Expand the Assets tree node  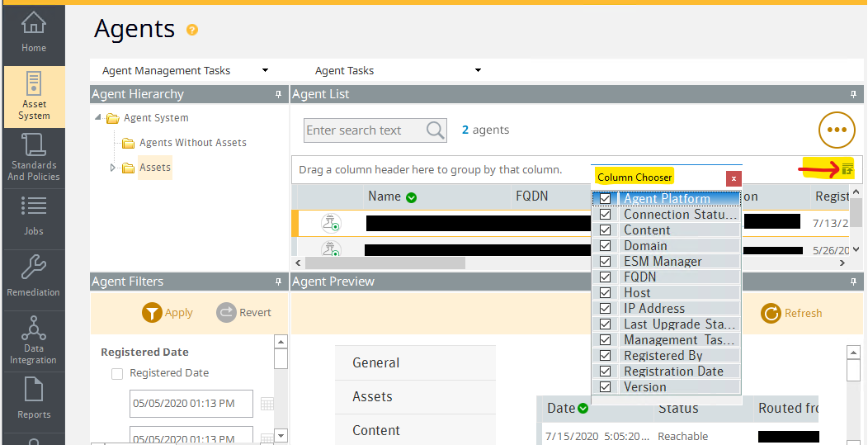(113, 168)
